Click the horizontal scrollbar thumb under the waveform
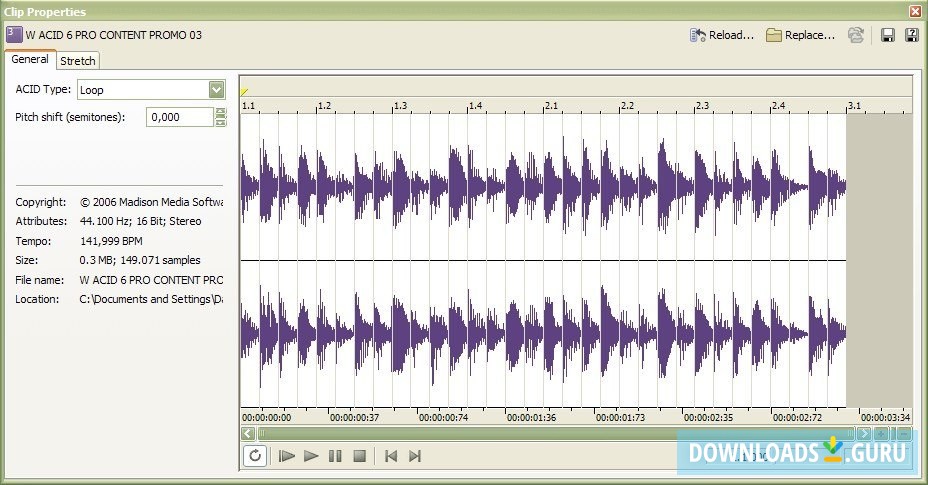The height and width of the screenshot is (485, 928). [556, 434]
